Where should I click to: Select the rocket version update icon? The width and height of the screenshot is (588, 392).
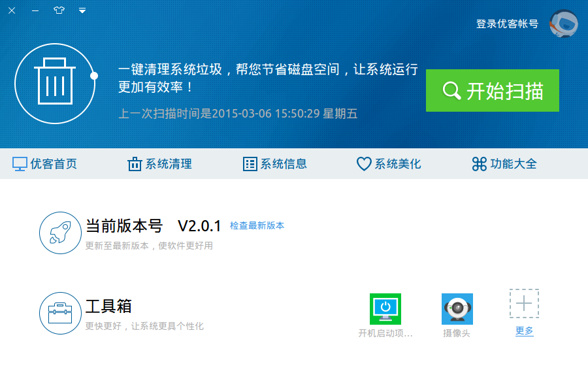[x=60, y=232]
